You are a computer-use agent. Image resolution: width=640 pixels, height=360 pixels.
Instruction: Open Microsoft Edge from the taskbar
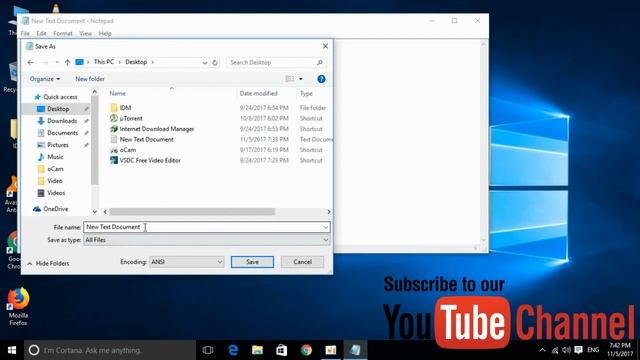click(233, 350)
